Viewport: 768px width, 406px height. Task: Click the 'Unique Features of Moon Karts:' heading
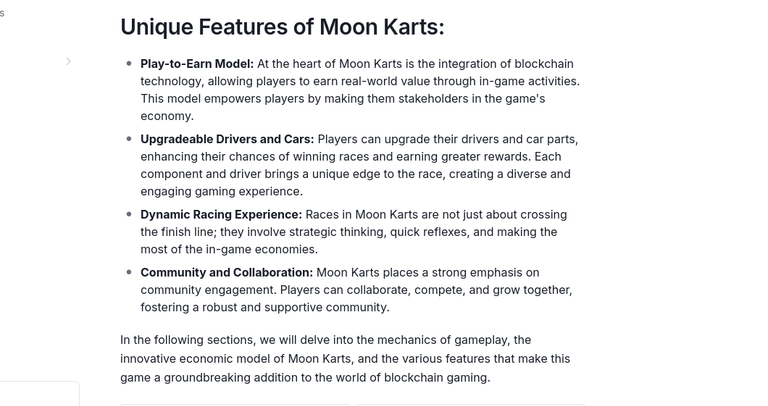(x=282, y=27)
